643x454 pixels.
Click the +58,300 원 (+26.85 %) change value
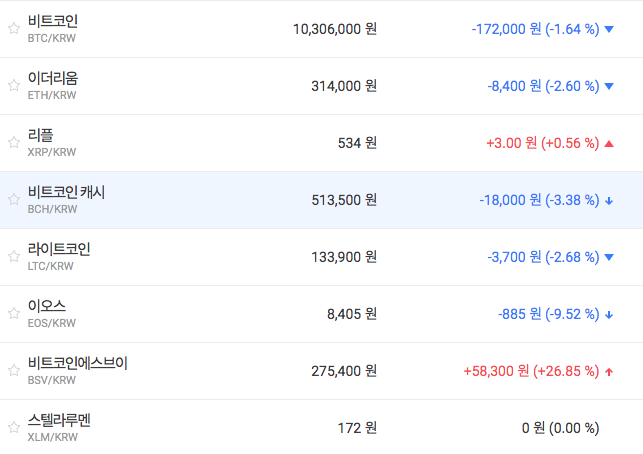pos(531,371)
